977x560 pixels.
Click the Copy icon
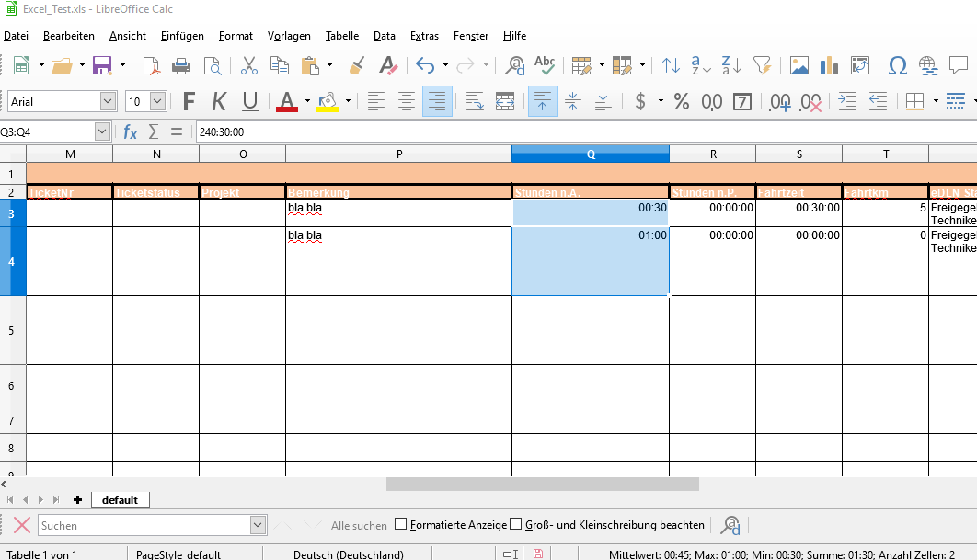tap(279, 65)
